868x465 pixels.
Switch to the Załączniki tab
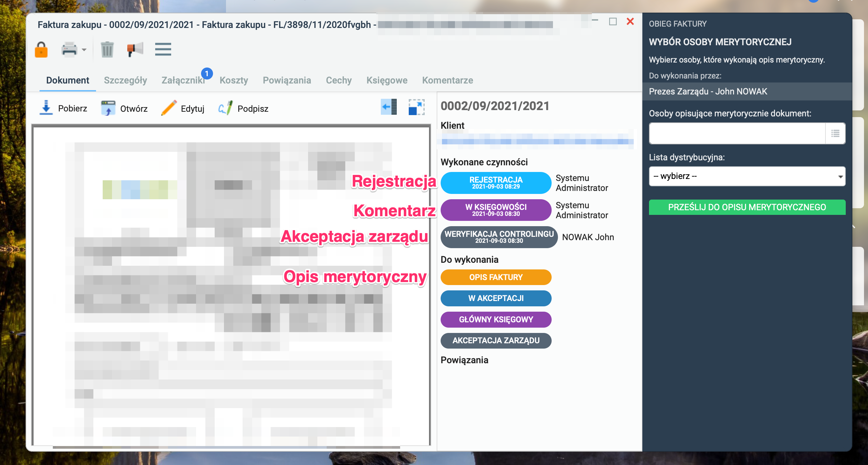(x=183, y=80)
